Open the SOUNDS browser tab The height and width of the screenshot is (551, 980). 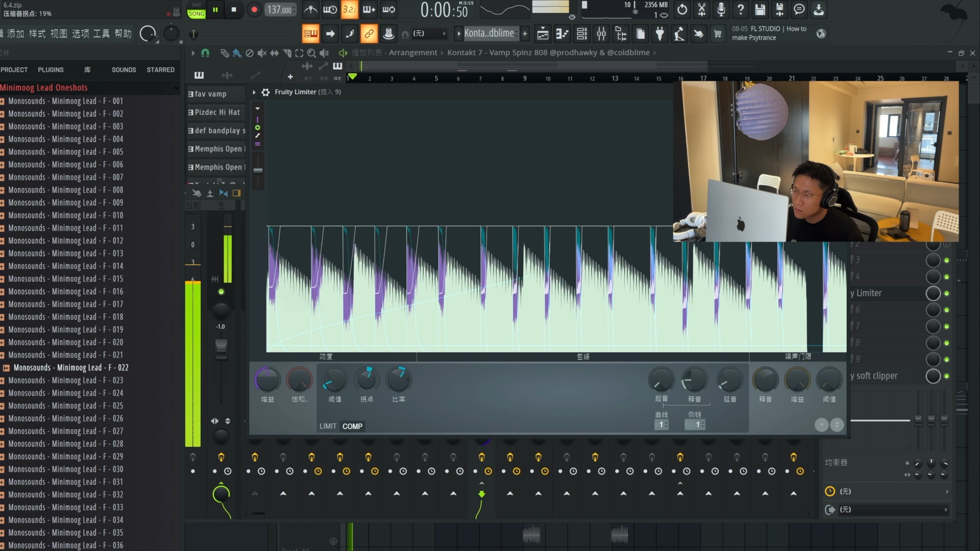(124, 70)
